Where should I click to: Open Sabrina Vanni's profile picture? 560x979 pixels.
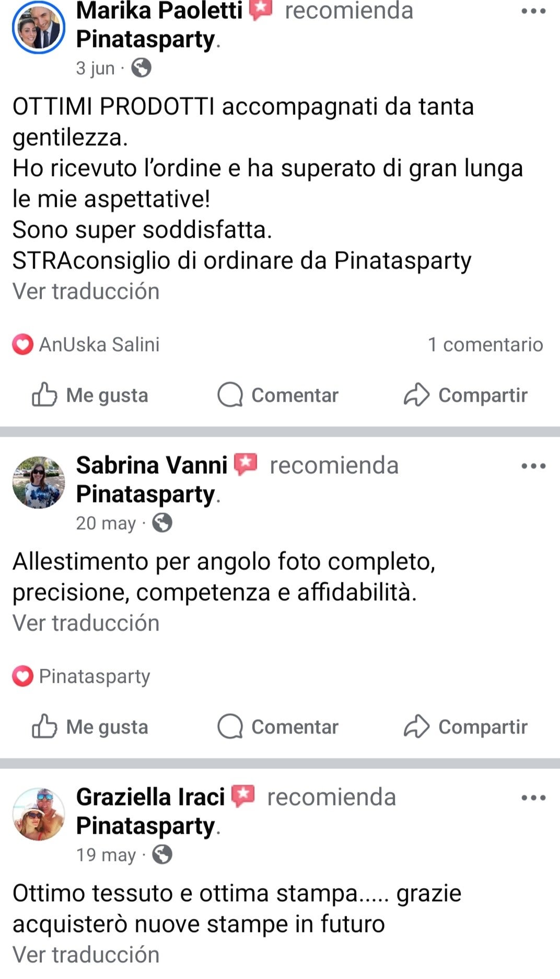point(39,482)
